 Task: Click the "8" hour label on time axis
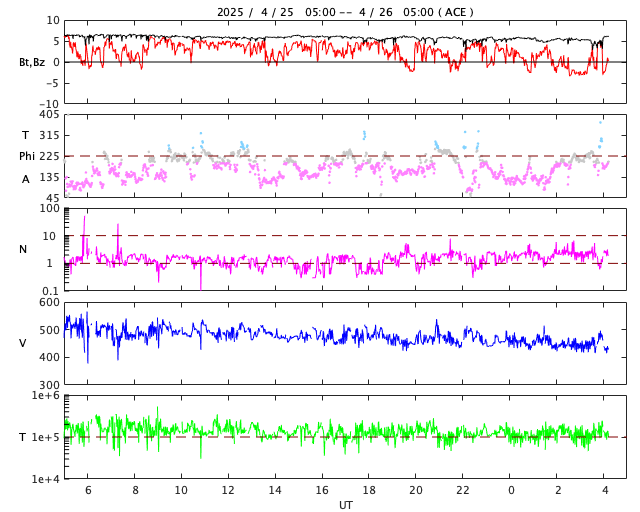coord(135,490)
